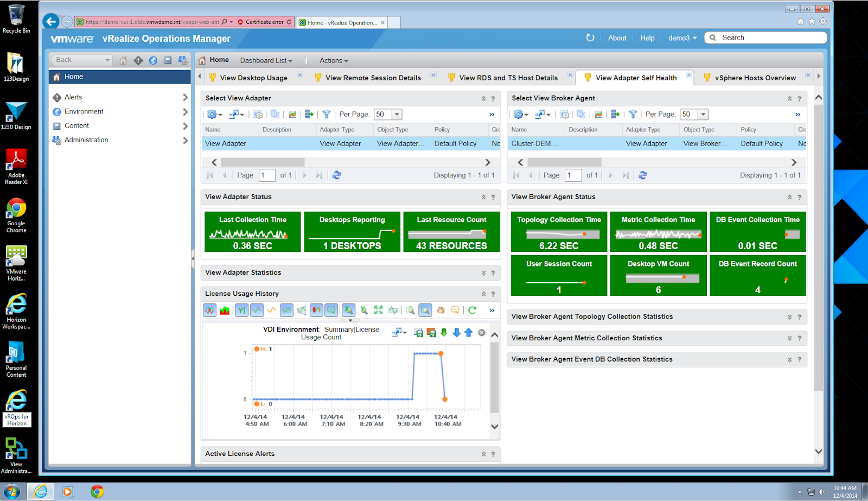Open Internet Explorer from the taskbar

(41, 492)
